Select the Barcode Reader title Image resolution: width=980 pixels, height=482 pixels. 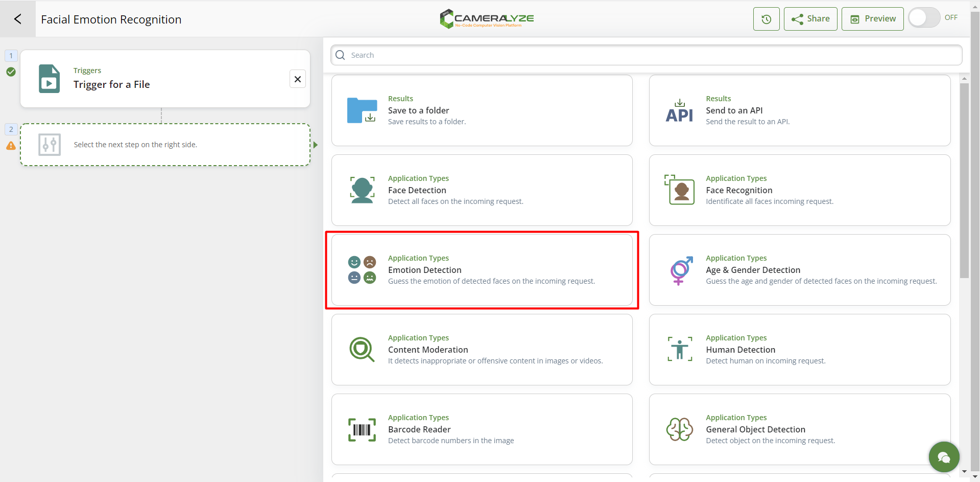(x=419, y=429)
